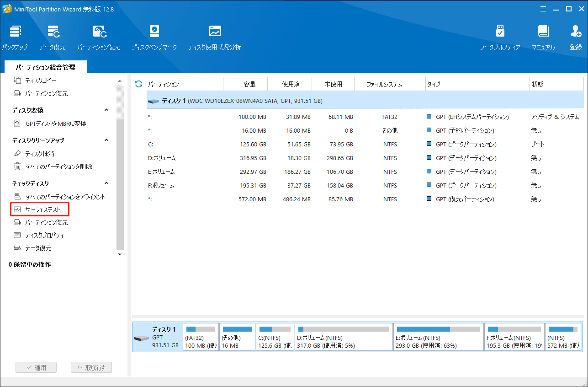Click (FAT32) 100 MB block in disk map

(201, 337)
